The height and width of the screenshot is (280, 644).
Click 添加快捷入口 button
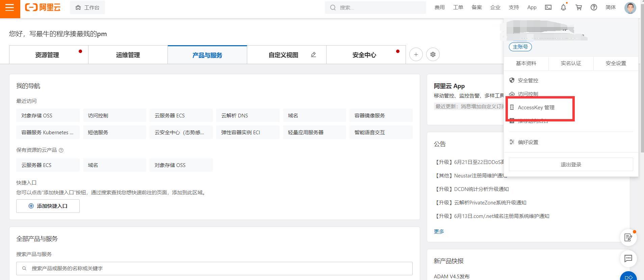pos(48,206)
